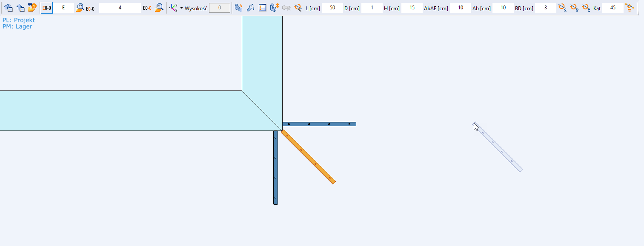Click the axis coordinate system icon
This screenshot has width=644, height=246.
(173, 8)
